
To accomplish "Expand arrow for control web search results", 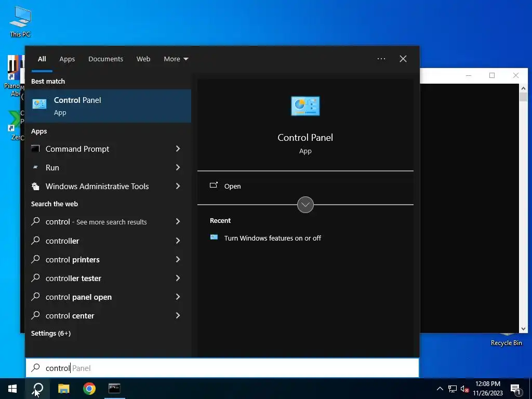I will pos(178,221).
